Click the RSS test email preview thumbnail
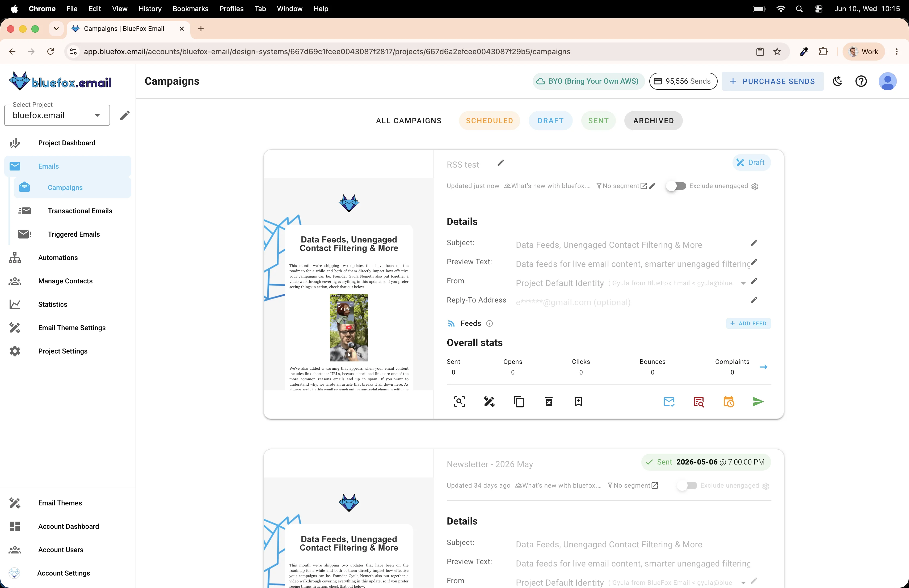The image size is (909, 588). 349,284
